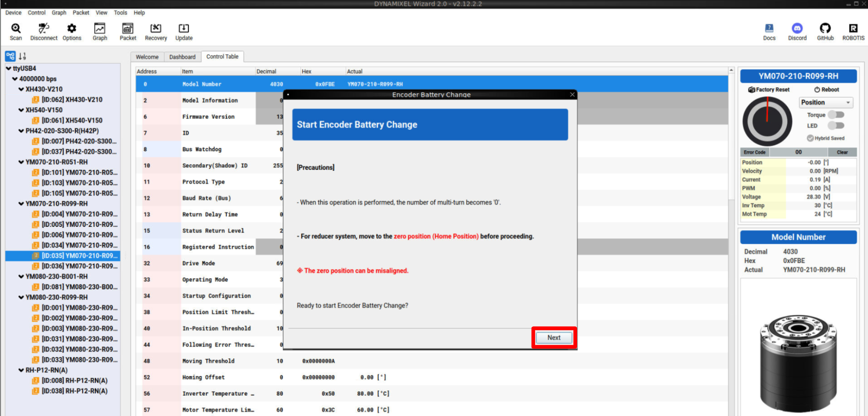Toggle the Torque switch
The height and width of the screenshot is (416, 868).
pos(836,115)
